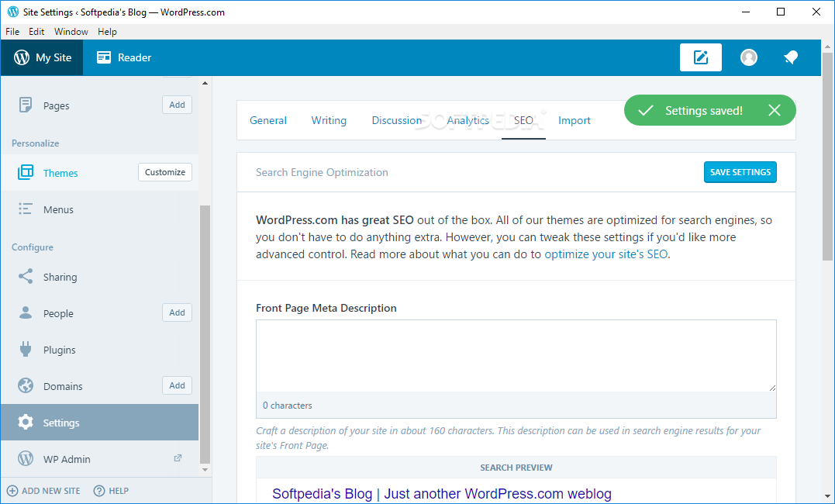Open My Site in the top bar
Image resolution: width=835 pixels, height=504 pixels.
(x=42, y=57)
